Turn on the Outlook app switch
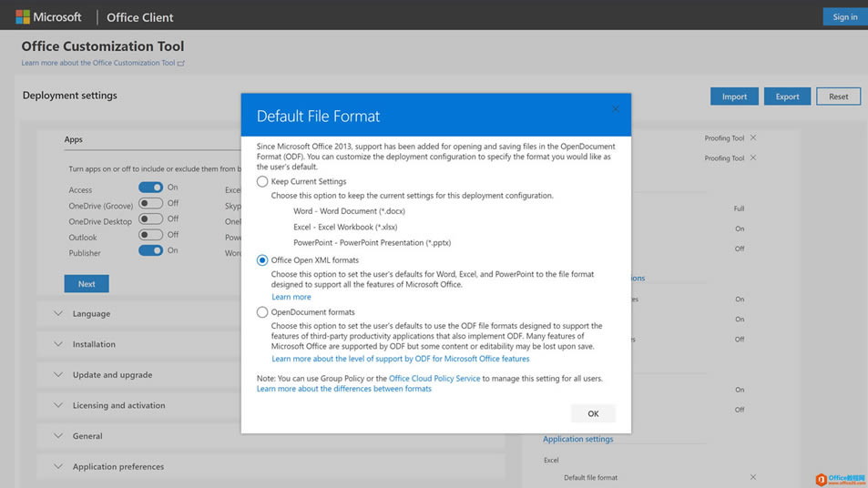868x488 pixels. coord(150,235)
